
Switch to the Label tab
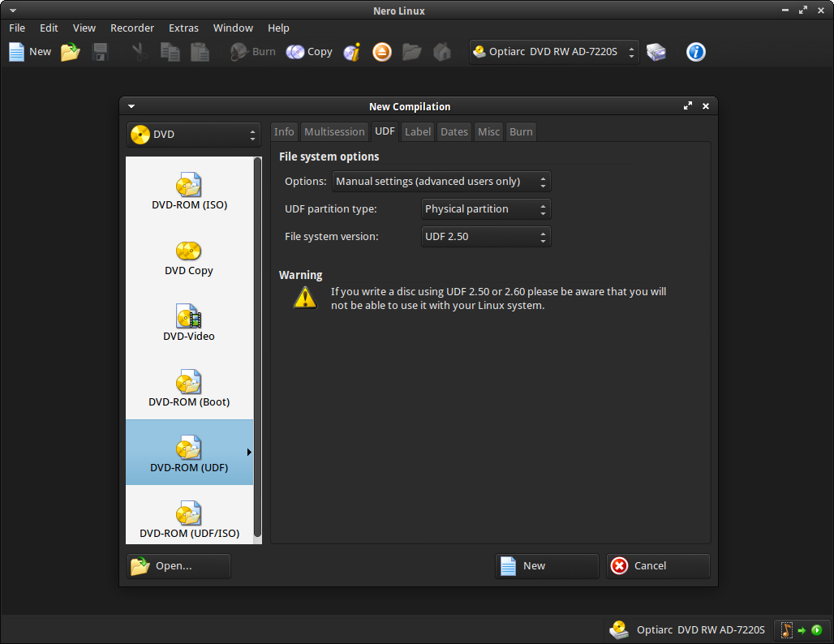[x=418, y=132]
